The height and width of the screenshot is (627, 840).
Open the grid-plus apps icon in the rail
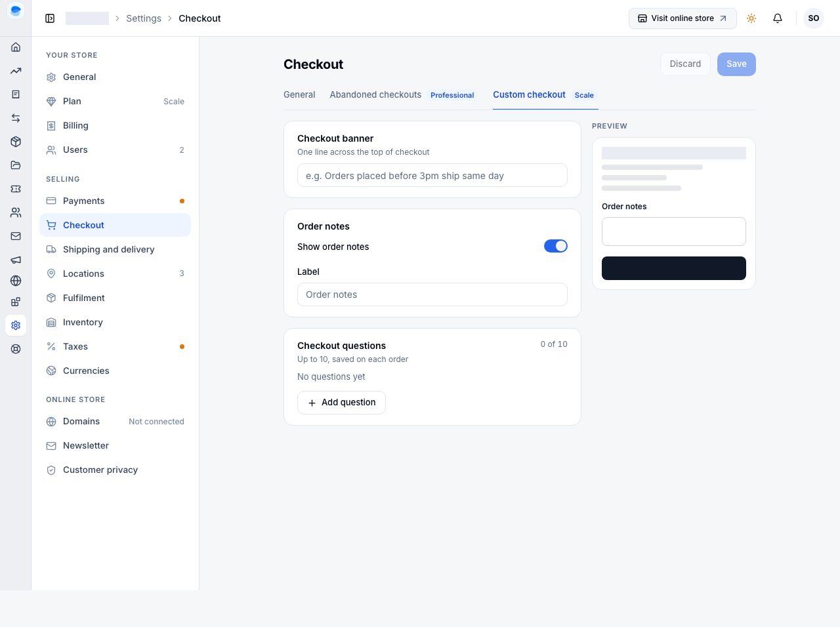tap(16, 302)
